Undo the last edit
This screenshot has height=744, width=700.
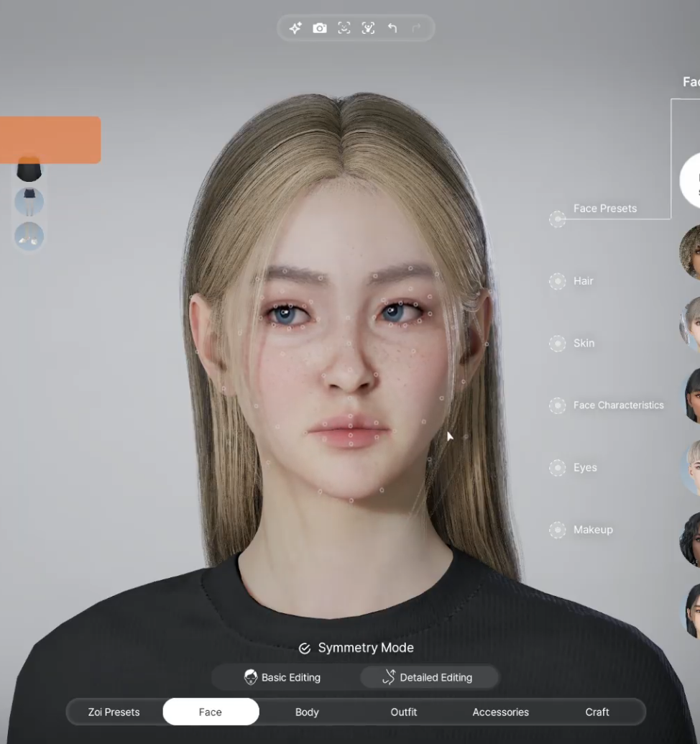[392, 28]
